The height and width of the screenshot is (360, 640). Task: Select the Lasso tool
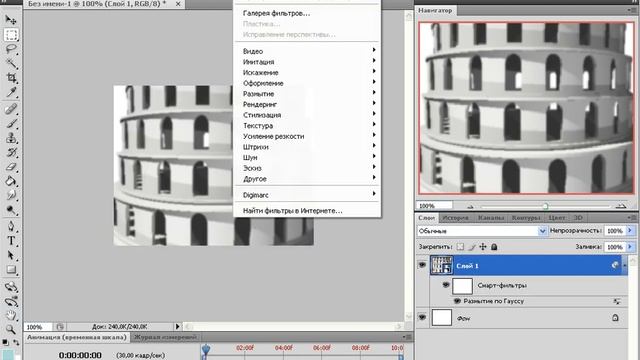tap(11, 49)
